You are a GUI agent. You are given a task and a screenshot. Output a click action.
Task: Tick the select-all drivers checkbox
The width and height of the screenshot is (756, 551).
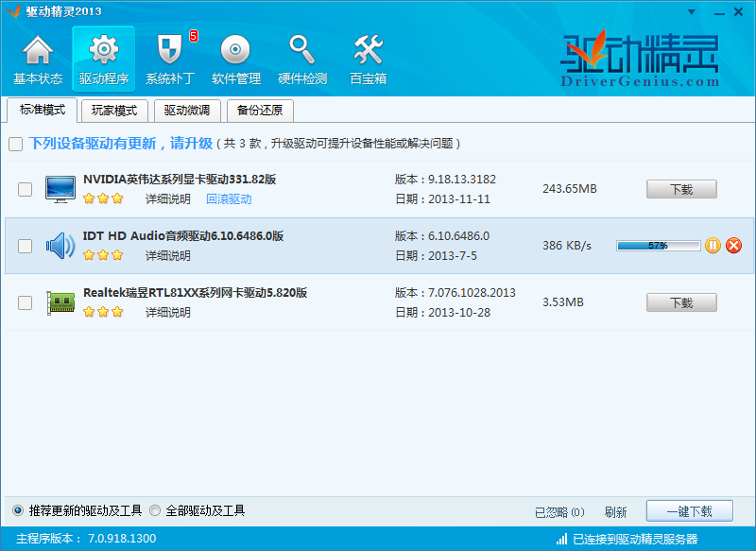(x=15, y=144)
